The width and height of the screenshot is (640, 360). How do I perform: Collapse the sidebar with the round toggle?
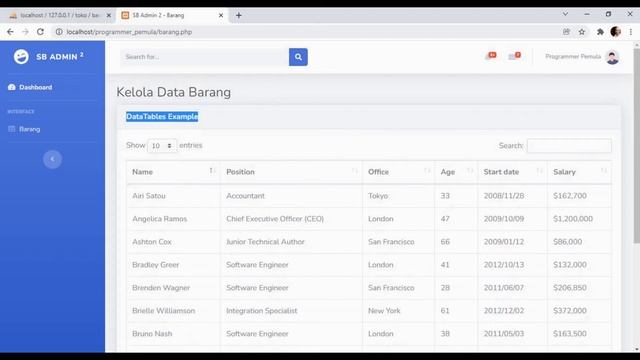point(52,159)
